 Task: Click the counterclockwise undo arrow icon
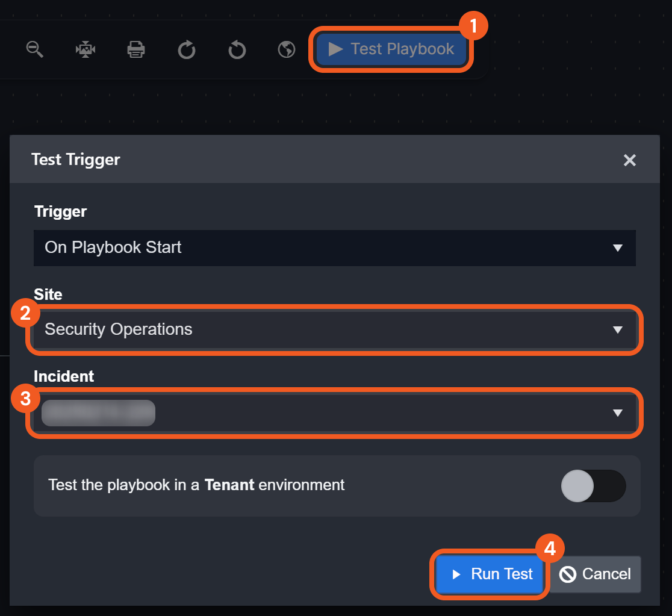click(x=237, y=49)
